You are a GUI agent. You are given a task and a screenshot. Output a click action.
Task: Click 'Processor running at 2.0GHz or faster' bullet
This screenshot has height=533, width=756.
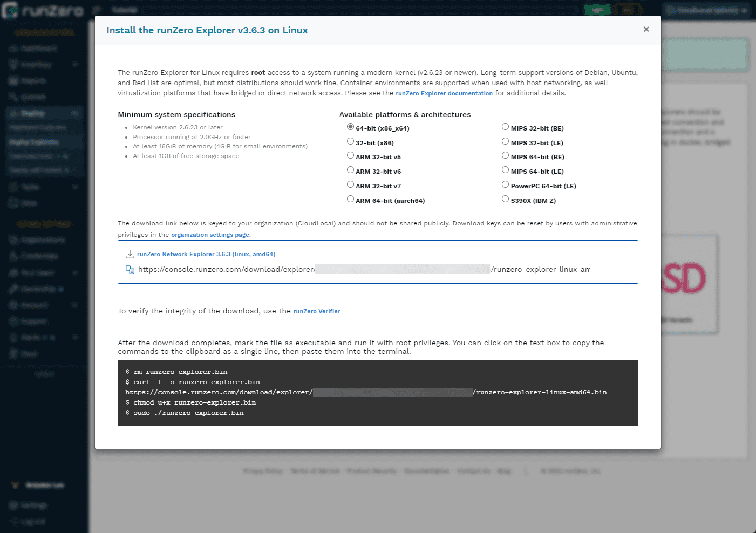(192, 137)
